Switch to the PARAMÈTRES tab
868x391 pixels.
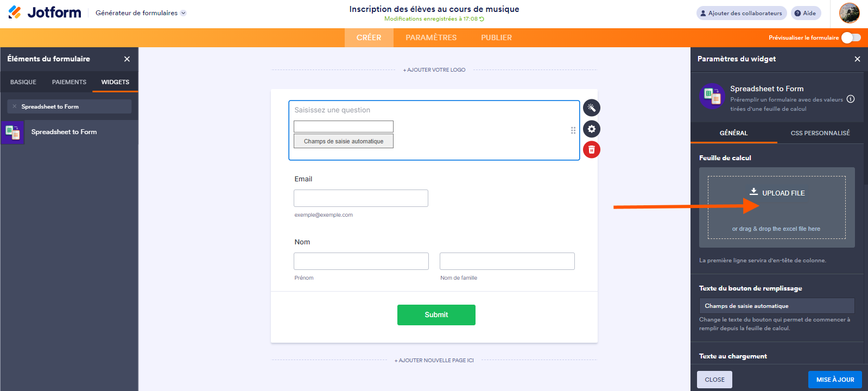coord(431,37)
